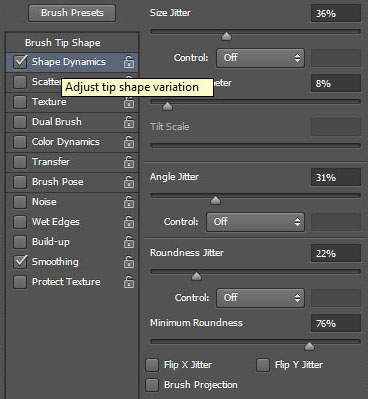Enable the Texture checkbox
Image resolution: width=368 pixels, height=399 pixels.
point(20,102)
